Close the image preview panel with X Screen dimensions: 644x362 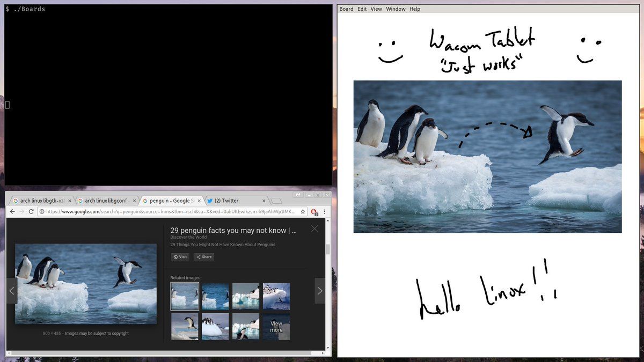tap(314, 228)
